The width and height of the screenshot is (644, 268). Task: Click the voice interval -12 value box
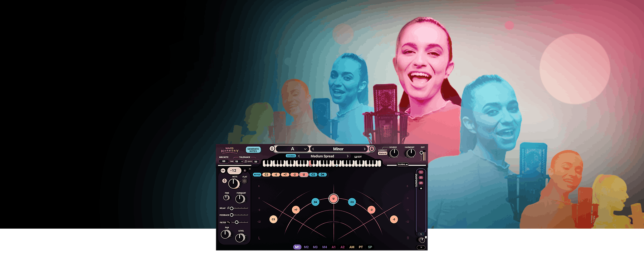click(x=234, y=171)
